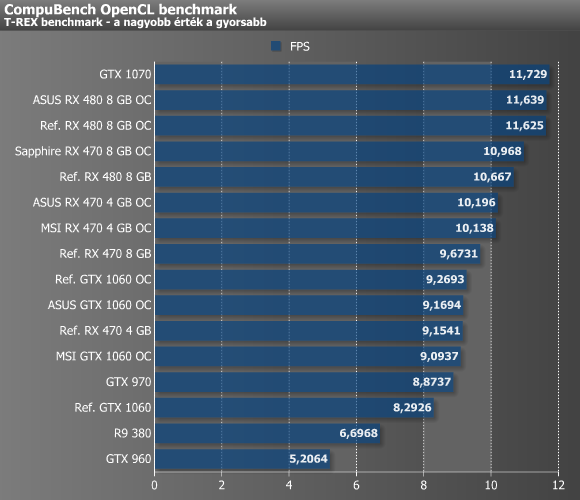The image size is (580, 500).
Task: Click value 11,729 on the top bar
Action: [x=528, y=74]
